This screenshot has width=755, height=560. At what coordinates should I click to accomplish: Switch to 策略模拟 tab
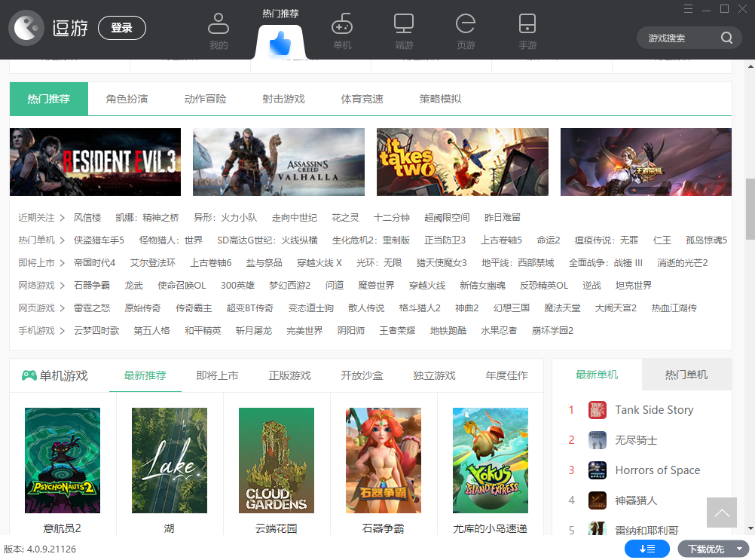pos(440,99)
